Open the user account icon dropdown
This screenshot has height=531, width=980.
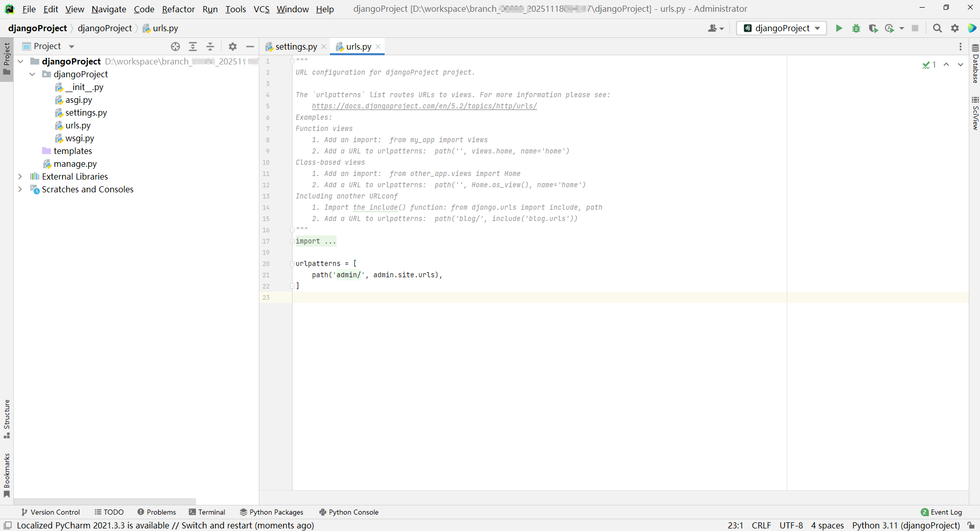[716, 28]
